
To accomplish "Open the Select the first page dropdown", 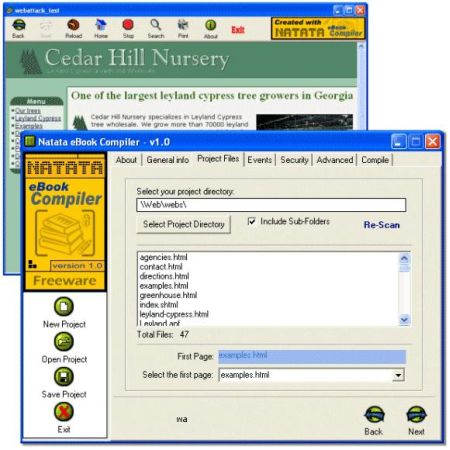I will (398, 375).
